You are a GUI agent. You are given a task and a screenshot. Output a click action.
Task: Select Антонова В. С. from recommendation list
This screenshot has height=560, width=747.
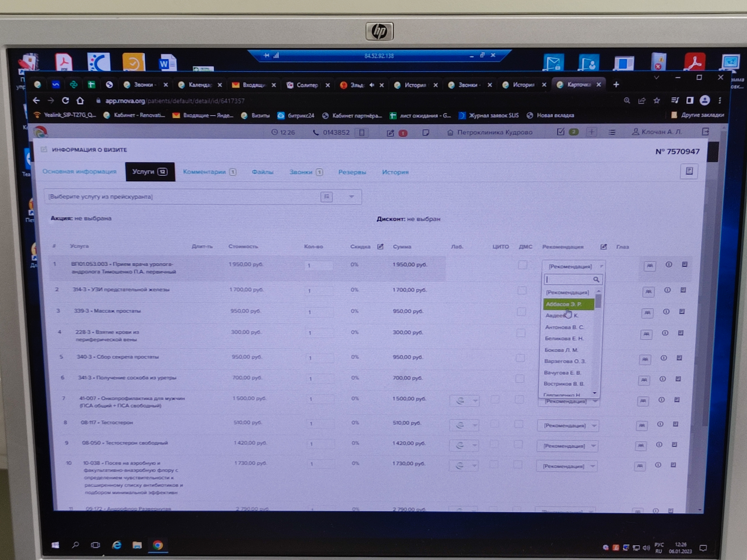click(564, 327)
